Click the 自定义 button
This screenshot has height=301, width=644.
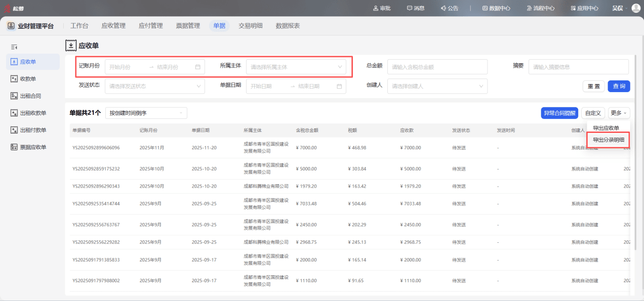coord(593,113)
